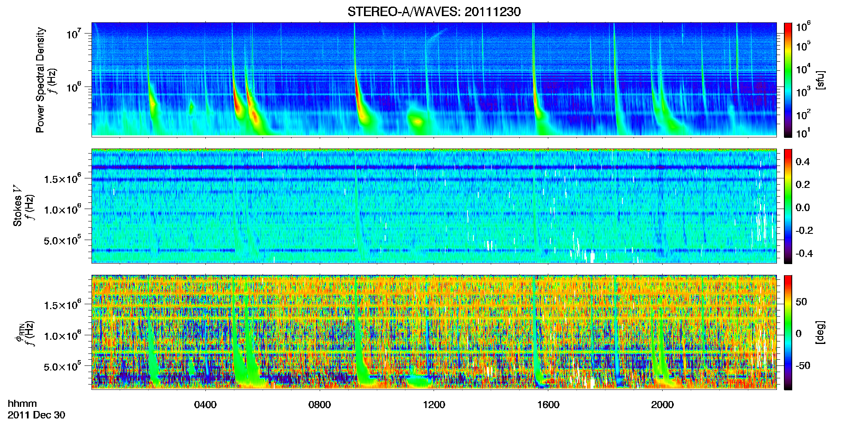
Task: Select the "[deg]" unit label
Action: click(x=820, y=332)
